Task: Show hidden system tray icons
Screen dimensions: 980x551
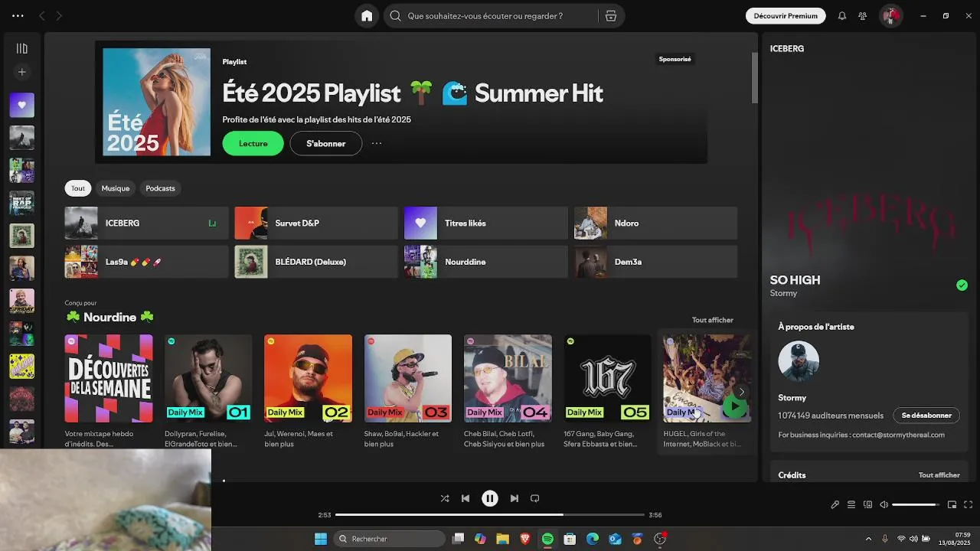Action: 868,539
